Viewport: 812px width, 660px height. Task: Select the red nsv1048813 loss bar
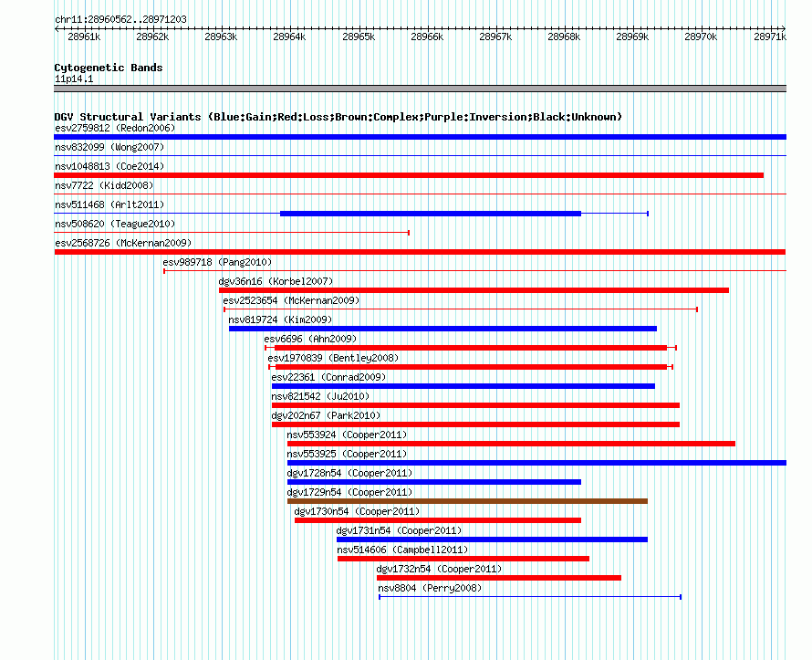tap(409, 175)
